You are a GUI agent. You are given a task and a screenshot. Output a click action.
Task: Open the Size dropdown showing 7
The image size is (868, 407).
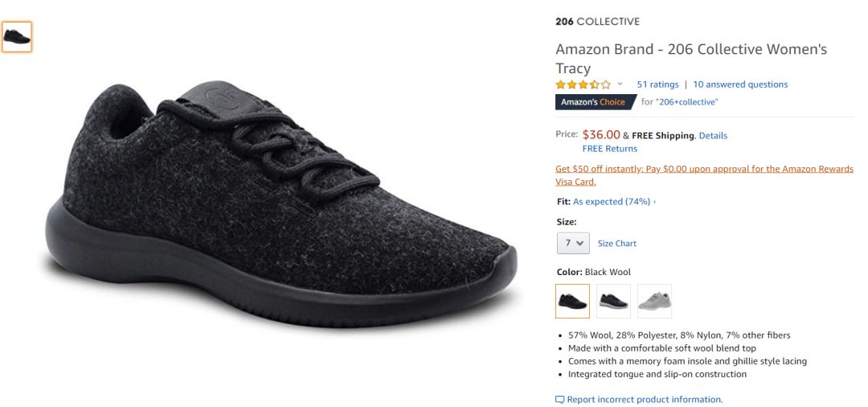[x=573, y=243]
